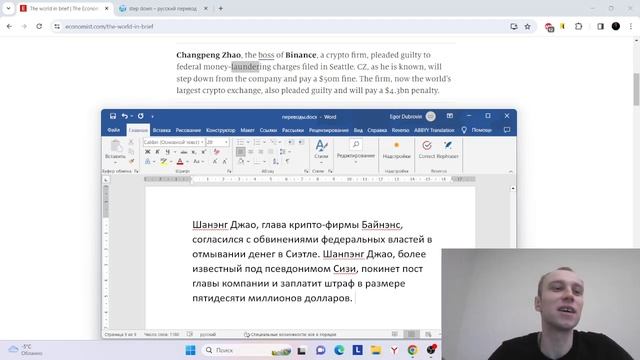640x360 pixels.
Task: Undo the last action in Word
Action: 124,116
